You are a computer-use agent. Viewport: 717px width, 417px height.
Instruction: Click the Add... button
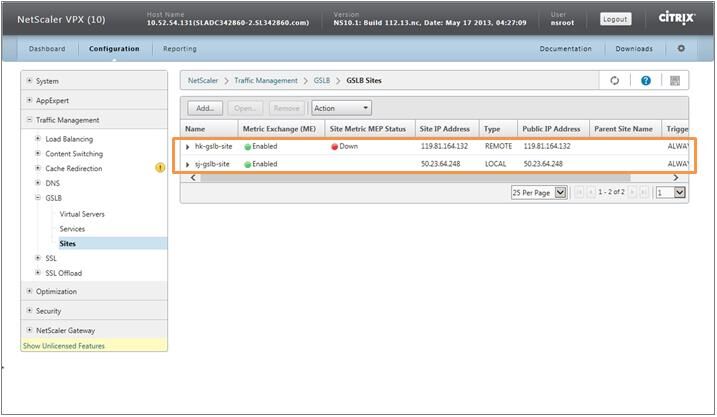tap(205, 108)
